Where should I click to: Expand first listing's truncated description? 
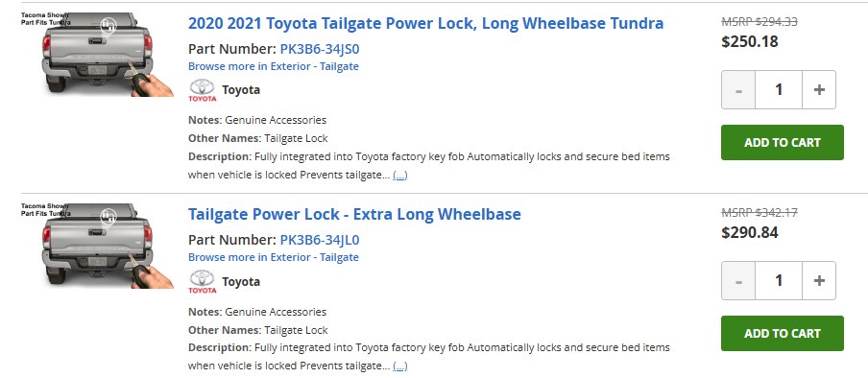(x=400, y=176)
